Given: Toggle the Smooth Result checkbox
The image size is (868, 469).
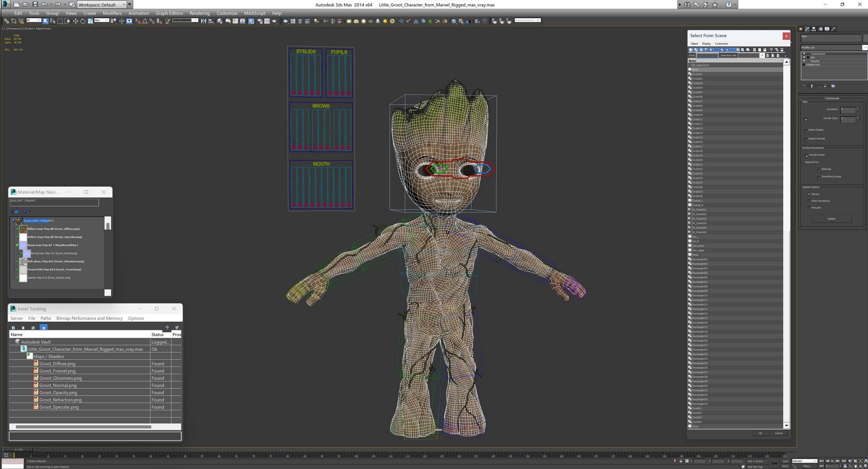Looking at the screenshot, I should click(x=806, y=155).
